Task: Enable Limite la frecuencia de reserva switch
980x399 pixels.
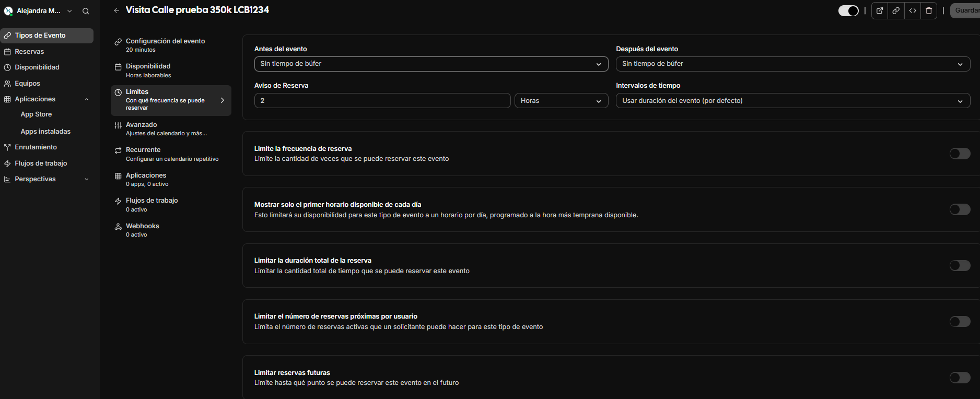Action: pyautogui.click(x=960, y=154)
